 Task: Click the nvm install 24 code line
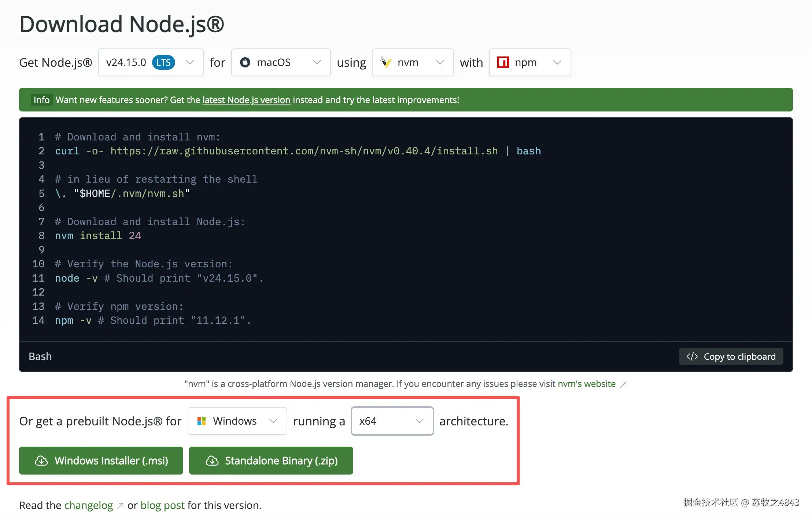point(98,235)
